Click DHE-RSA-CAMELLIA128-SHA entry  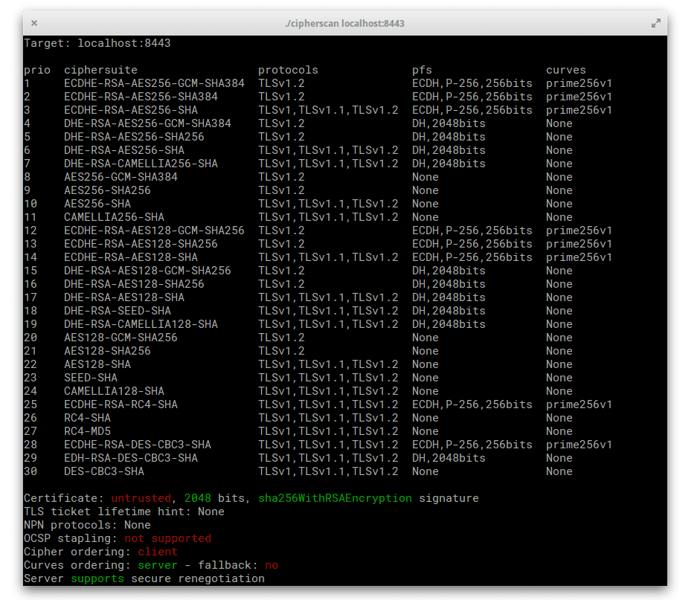(x=141, y=324)
